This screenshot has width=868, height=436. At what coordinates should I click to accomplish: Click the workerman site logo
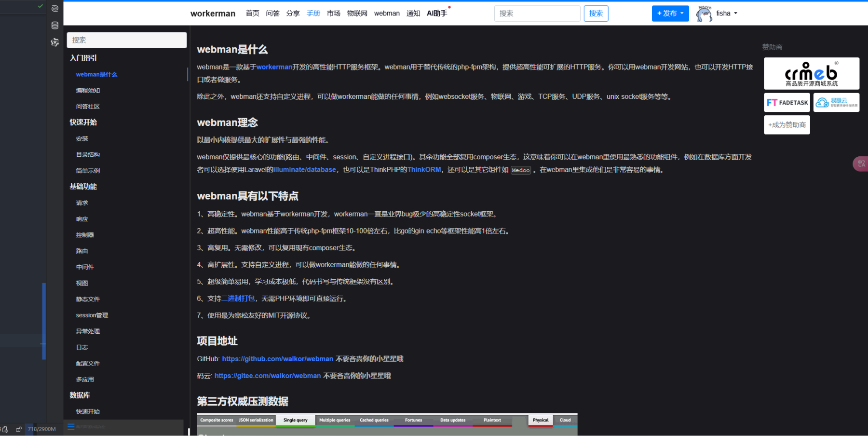point(213,14)
